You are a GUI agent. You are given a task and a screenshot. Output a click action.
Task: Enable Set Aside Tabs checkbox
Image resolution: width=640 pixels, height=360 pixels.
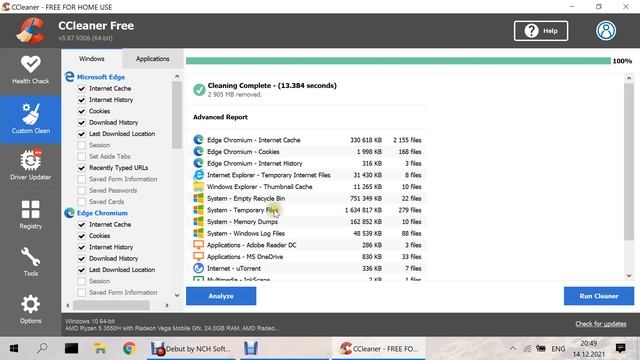tap(82, 156)
